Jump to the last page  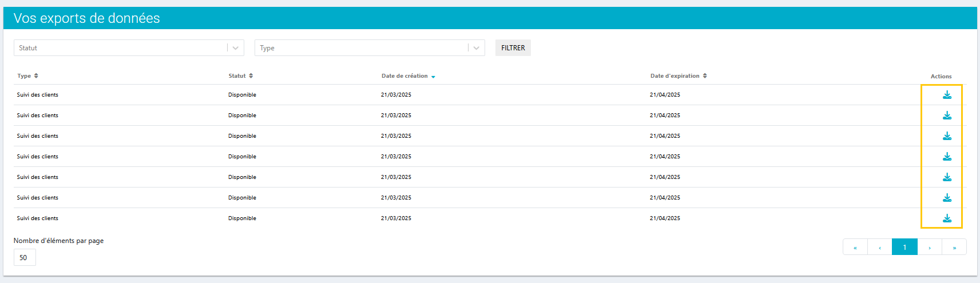click(x=954, y=248)
